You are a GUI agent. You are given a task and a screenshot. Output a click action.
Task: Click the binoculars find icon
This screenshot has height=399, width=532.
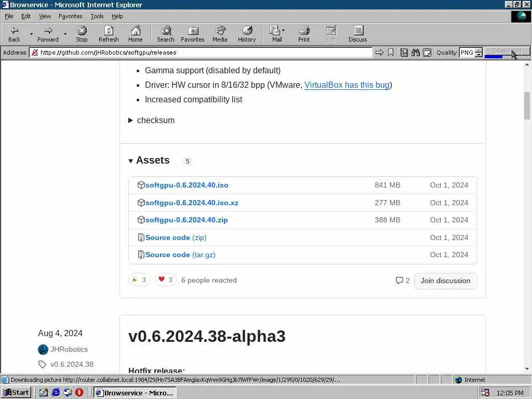pyautogui.click(x=416, y=52)
